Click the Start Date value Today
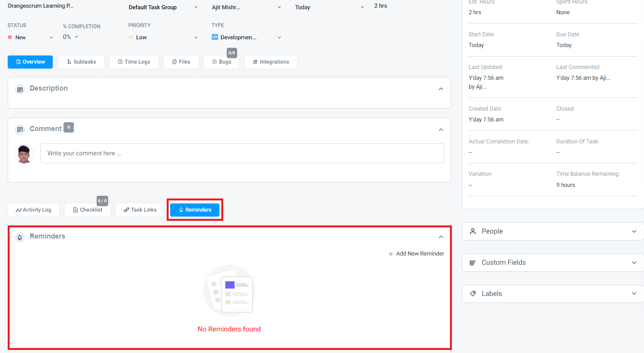Image resolution: width=644 pixels, height=353 pixels. click(476, 45)
